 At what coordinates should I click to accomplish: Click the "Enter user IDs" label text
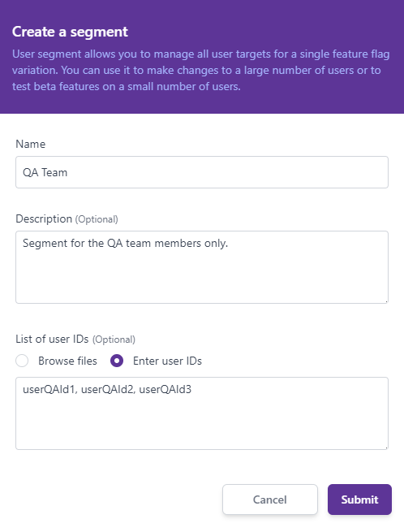point(167,361)
